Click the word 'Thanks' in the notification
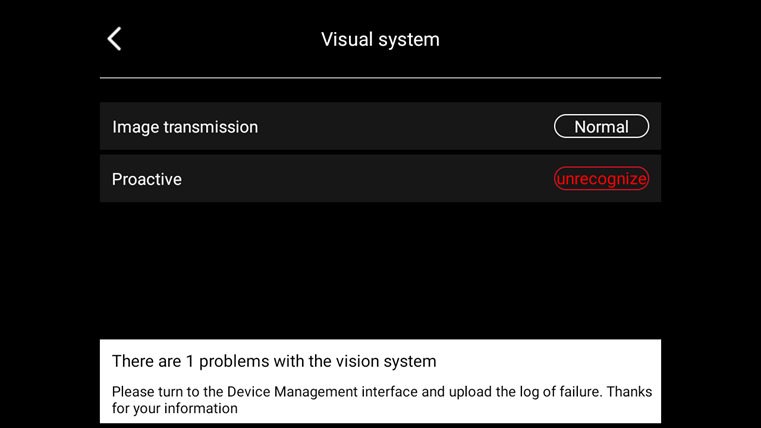Image resolution: width=761 pixels, height=428 pixels. pyautogui.click(x=629, y=392)
